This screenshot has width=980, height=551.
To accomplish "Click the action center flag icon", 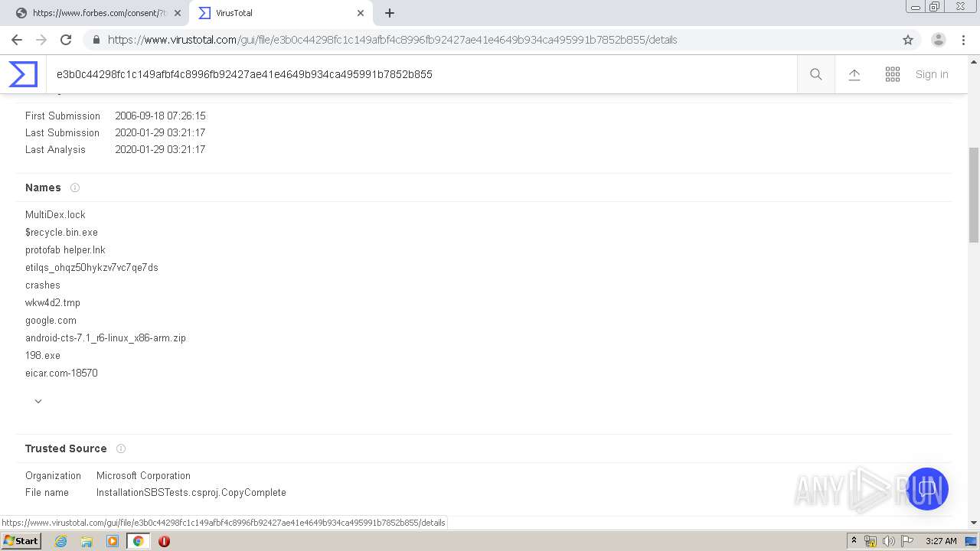I will click(x=907, y=541).
